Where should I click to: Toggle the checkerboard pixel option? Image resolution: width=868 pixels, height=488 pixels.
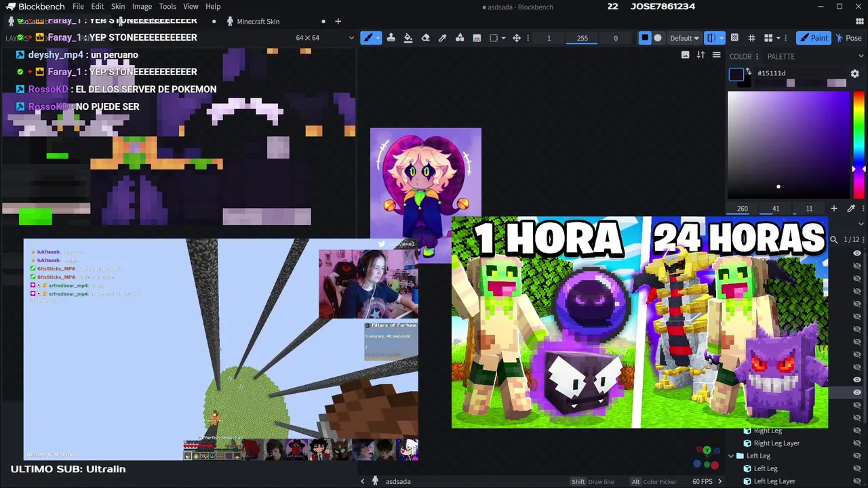coord(734,38)
